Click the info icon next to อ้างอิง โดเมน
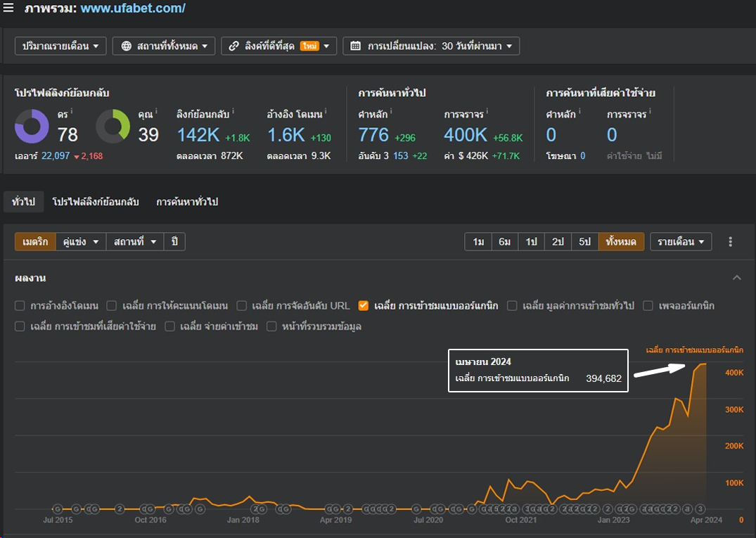Image resolution: width=756 pixels, height=538 pixels. 326,112
